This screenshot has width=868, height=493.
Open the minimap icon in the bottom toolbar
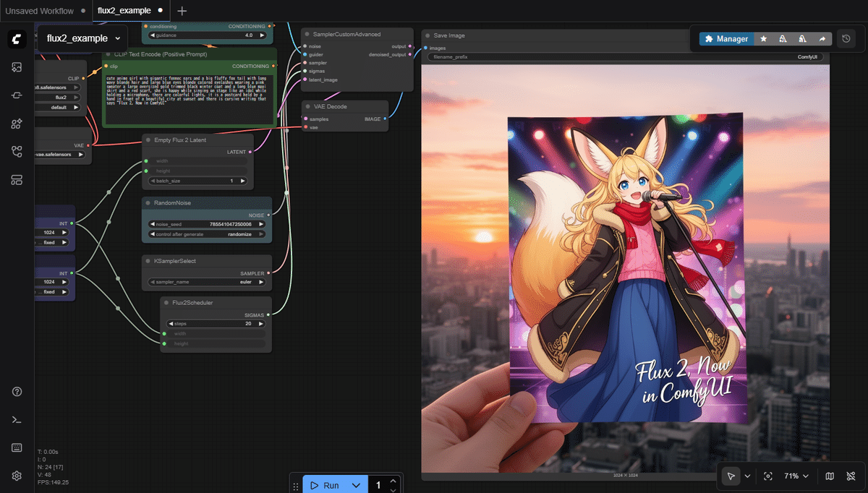(829, 476)
